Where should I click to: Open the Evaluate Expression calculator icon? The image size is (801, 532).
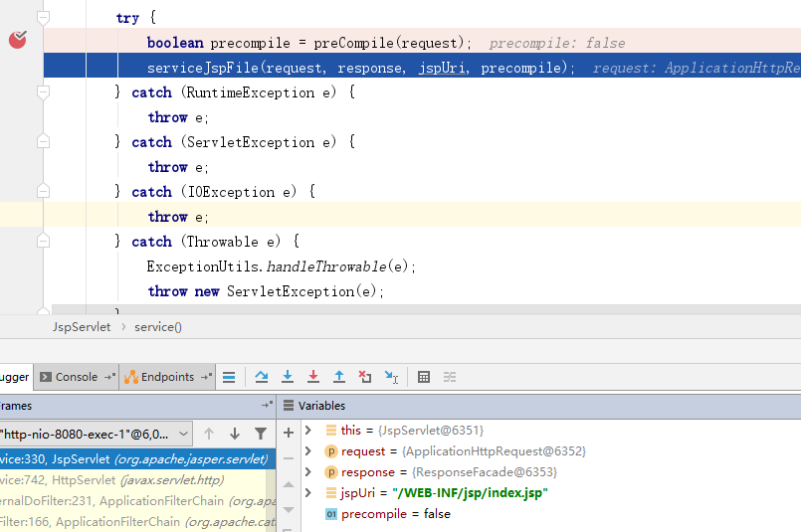point(424,377)
